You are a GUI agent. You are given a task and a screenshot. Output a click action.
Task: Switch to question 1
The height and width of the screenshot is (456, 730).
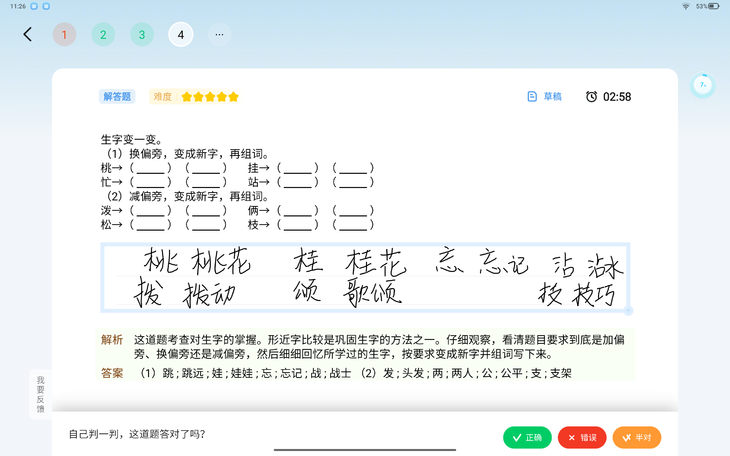(x=64, y=34)
